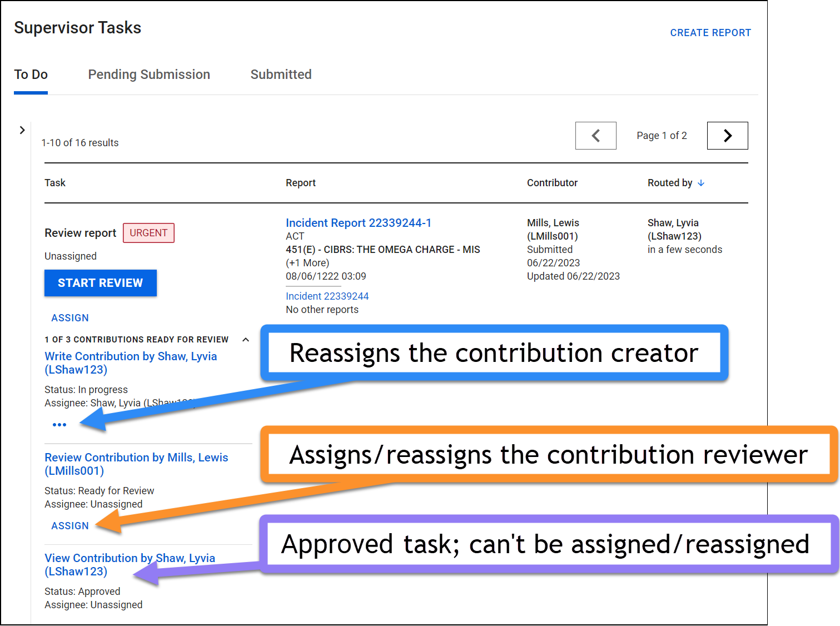Go to the previous page of results
Screen dimensions: 840x626
click(x=595, y=135)
